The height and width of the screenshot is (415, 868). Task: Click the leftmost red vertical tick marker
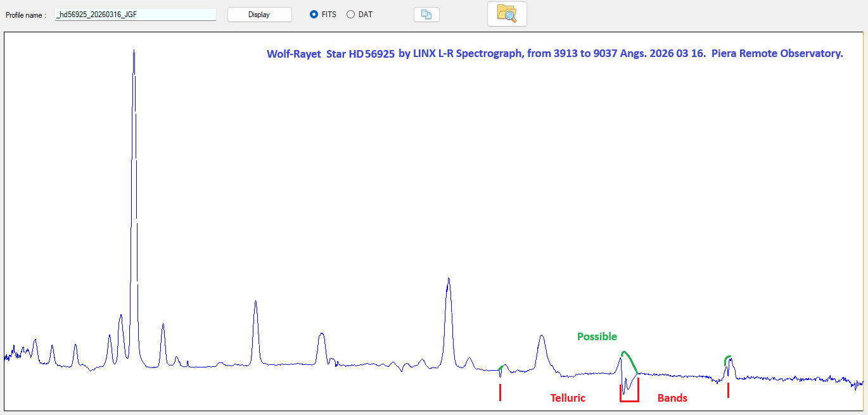click(x=501, y=393)
